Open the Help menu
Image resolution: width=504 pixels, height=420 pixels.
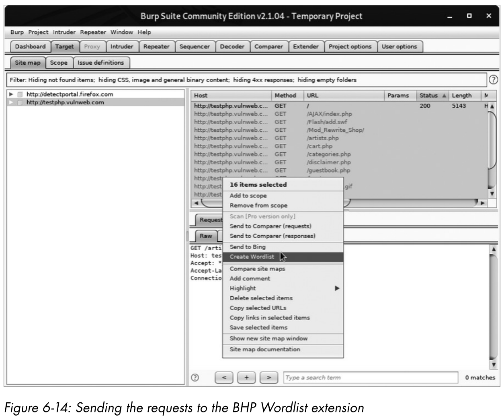[144, 32]
